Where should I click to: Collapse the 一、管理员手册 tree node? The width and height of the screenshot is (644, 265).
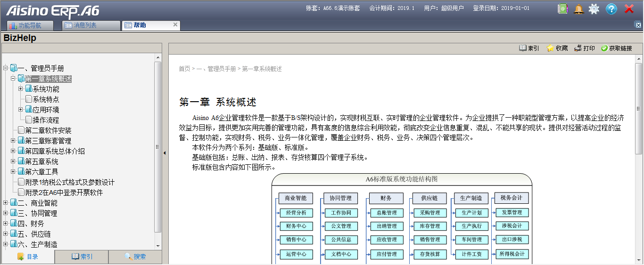tap(6, 68)
